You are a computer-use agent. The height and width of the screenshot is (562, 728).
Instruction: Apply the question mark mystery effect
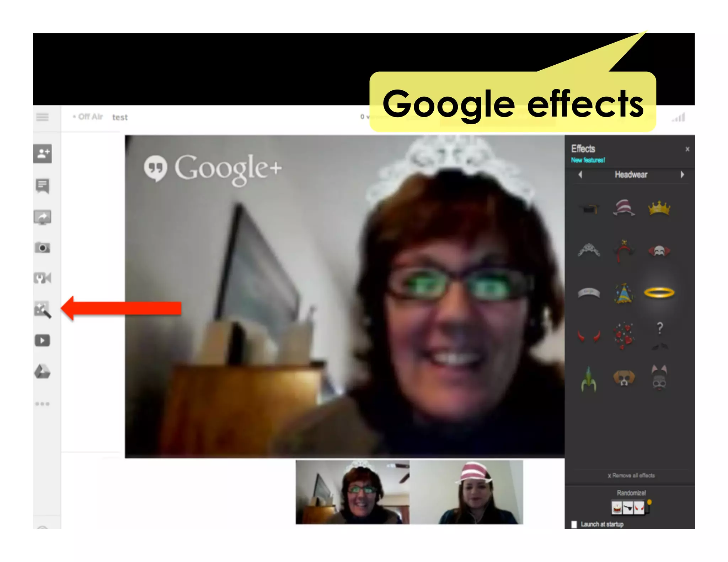pos(659,335)
